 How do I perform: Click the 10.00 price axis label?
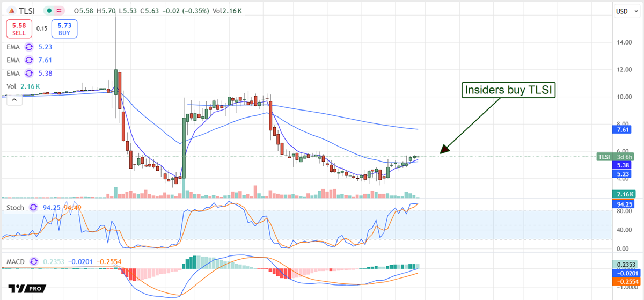623,97
